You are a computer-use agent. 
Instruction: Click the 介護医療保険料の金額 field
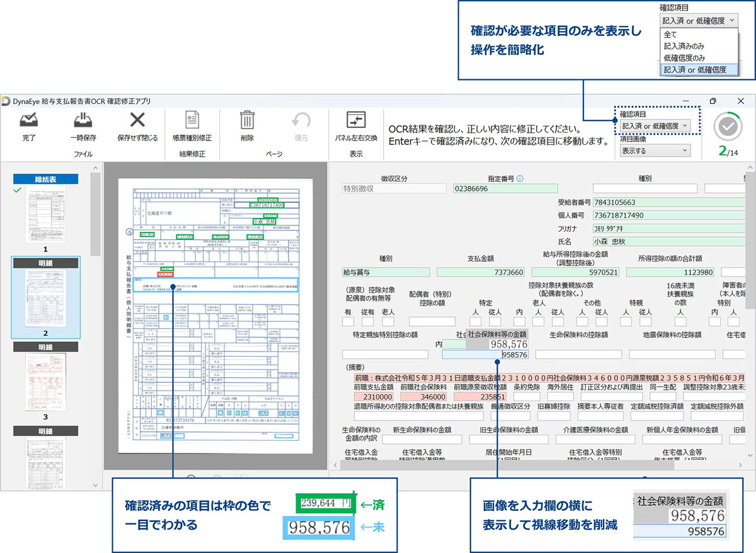click(596, 440)
